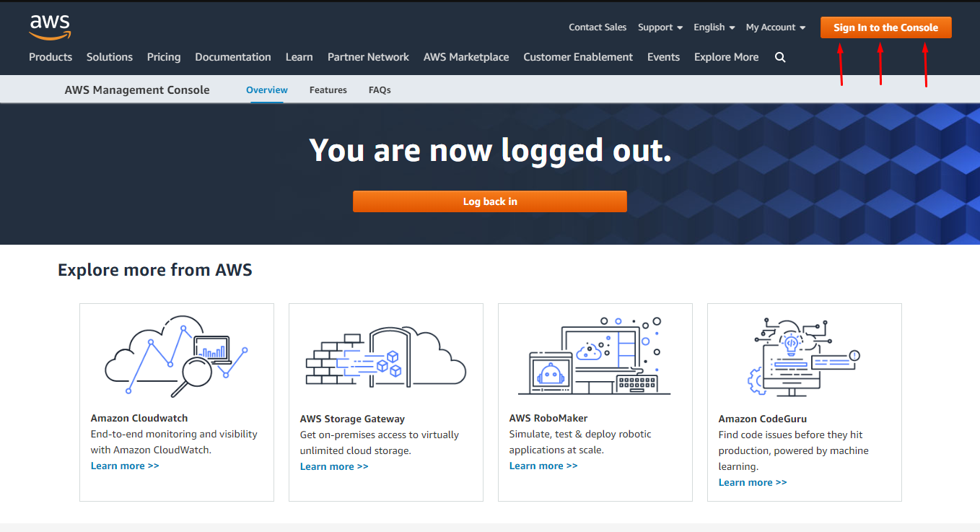Select the Overview tab
Screen dimensions: 980x532
267,90
